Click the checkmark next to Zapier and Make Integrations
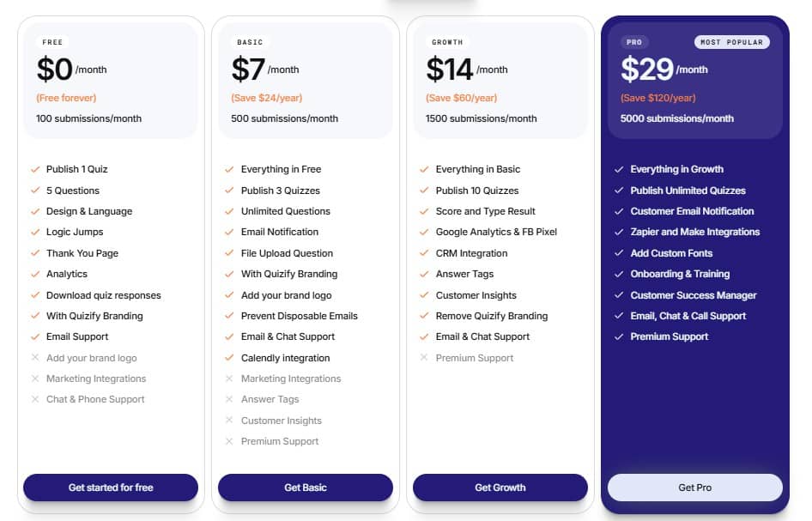This screenshot has height=521, width=812. (x=621, y=232)
